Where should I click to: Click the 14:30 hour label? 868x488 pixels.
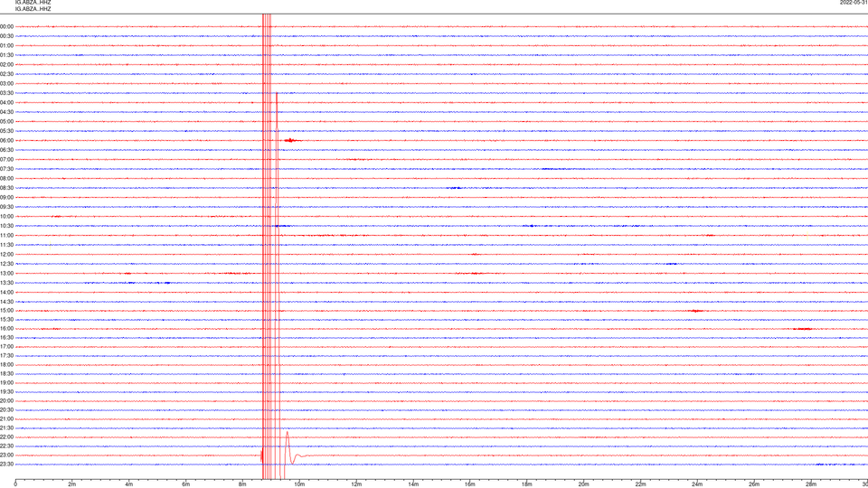click(6, 302)
